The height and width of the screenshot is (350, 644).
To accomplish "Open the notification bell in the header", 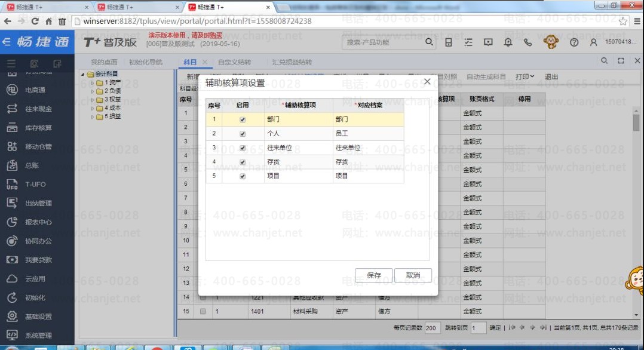I will [x=508, y=42].
